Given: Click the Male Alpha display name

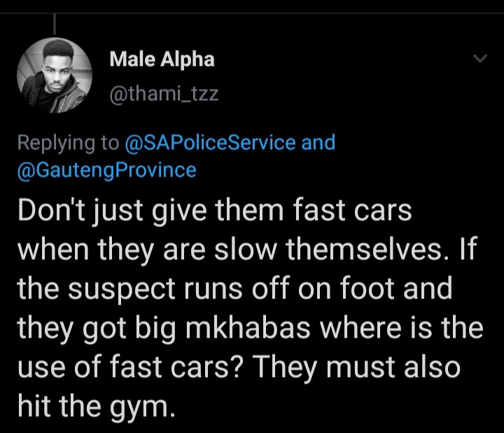Looking at the screenshot, I should click(162, 60).
